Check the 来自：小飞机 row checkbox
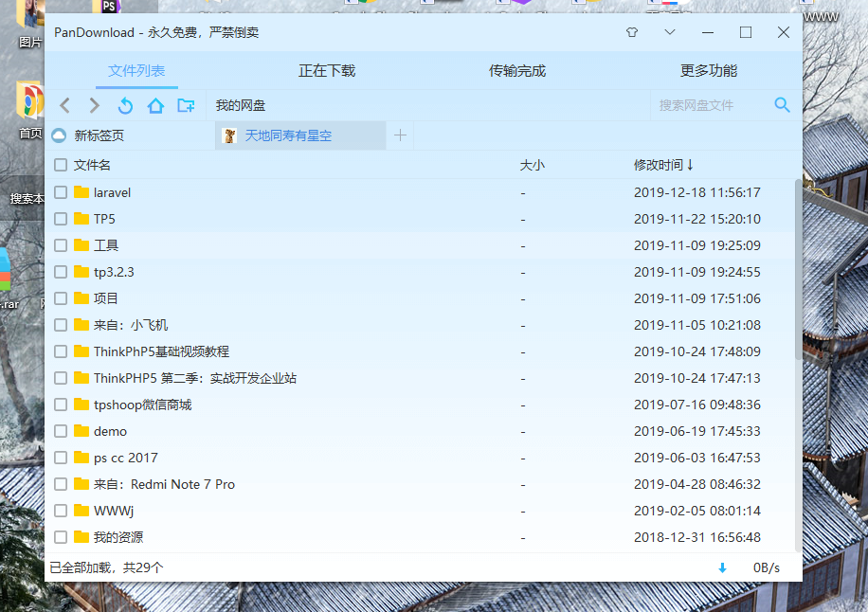The width and height of the screenshot is (868, 612). (61, 325)
